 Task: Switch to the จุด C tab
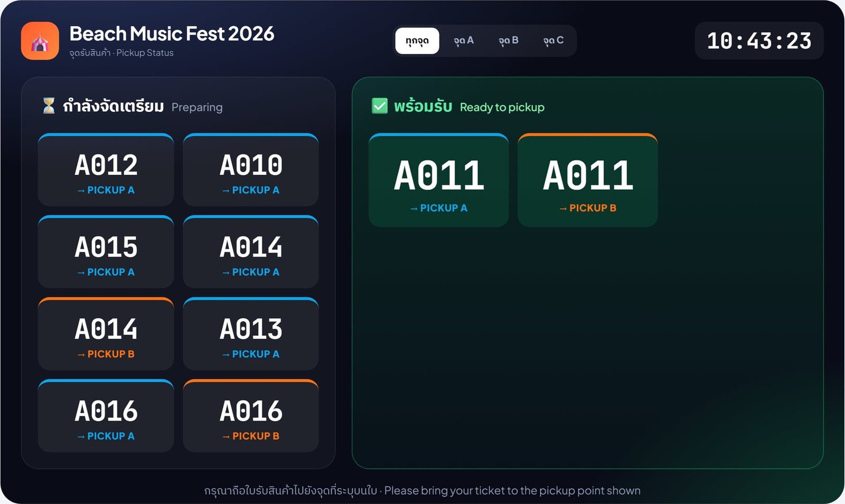point(553,41)
